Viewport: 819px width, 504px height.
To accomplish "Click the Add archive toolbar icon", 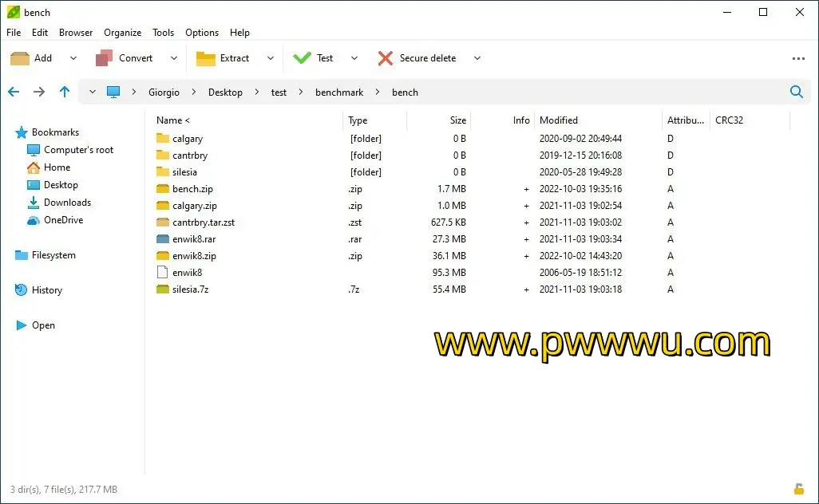I will pos(20,58).
